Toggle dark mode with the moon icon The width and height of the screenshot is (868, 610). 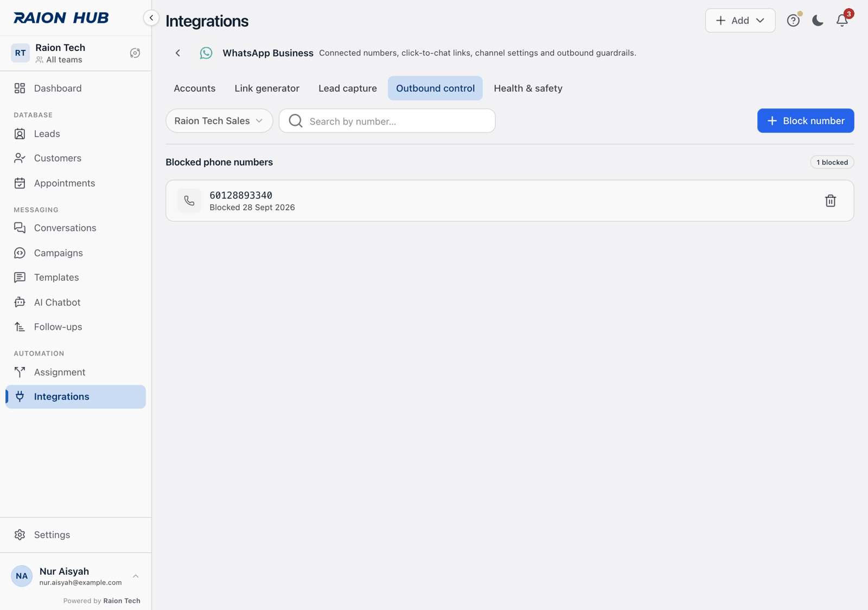[x=818, y=21]
